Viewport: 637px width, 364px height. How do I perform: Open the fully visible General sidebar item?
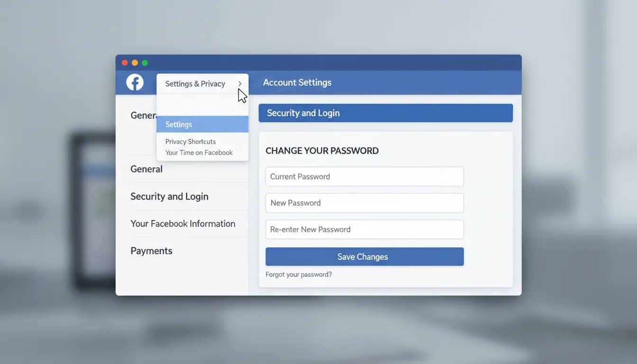(146, 169)
